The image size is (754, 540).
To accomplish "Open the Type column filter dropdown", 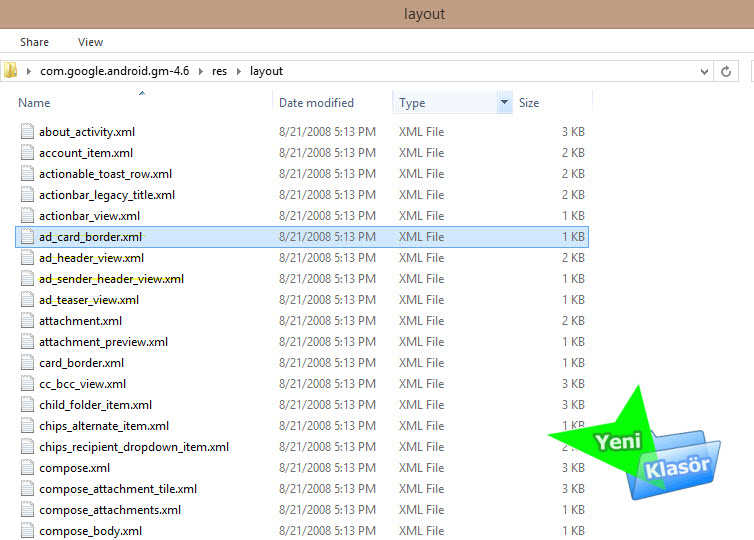I will tap(505, 103).
